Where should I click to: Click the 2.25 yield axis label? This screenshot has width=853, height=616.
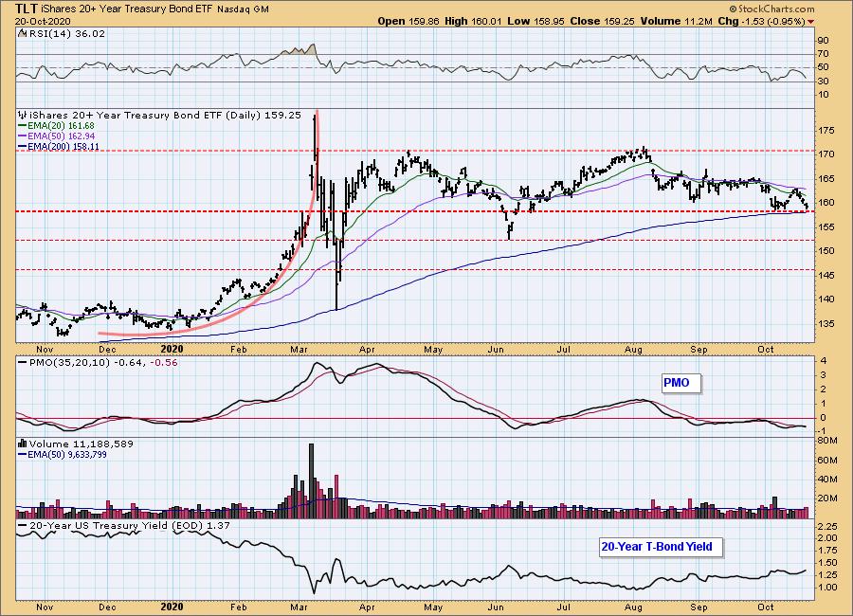pyautogui.click(x=826, y=526)
